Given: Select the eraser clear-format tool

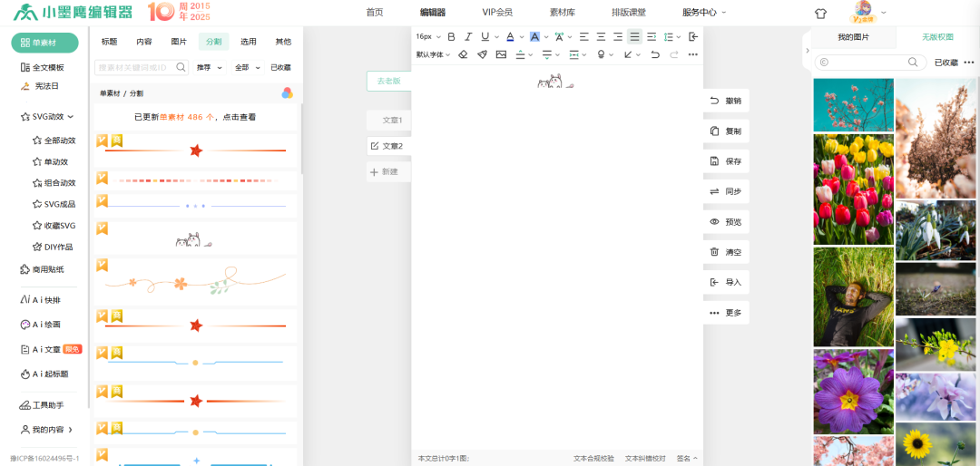Looking at the screenshot, I should point(463,54).
